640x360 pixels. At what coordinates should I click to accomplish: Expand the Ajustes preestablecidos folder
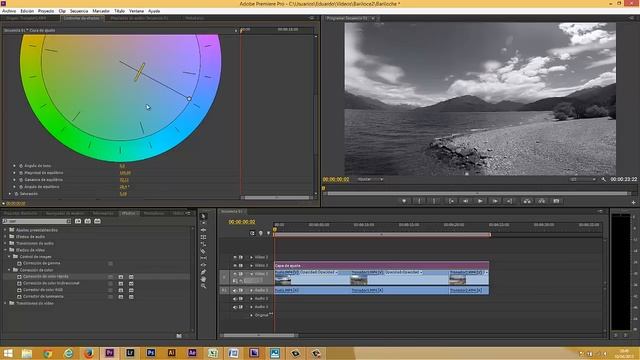[x=5, y=230]
